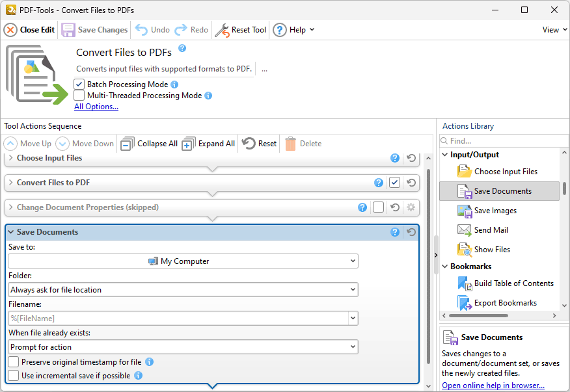Click gear icon on Change Document Properties
This screenshot has width=570, height=392.
coord(411,207)
